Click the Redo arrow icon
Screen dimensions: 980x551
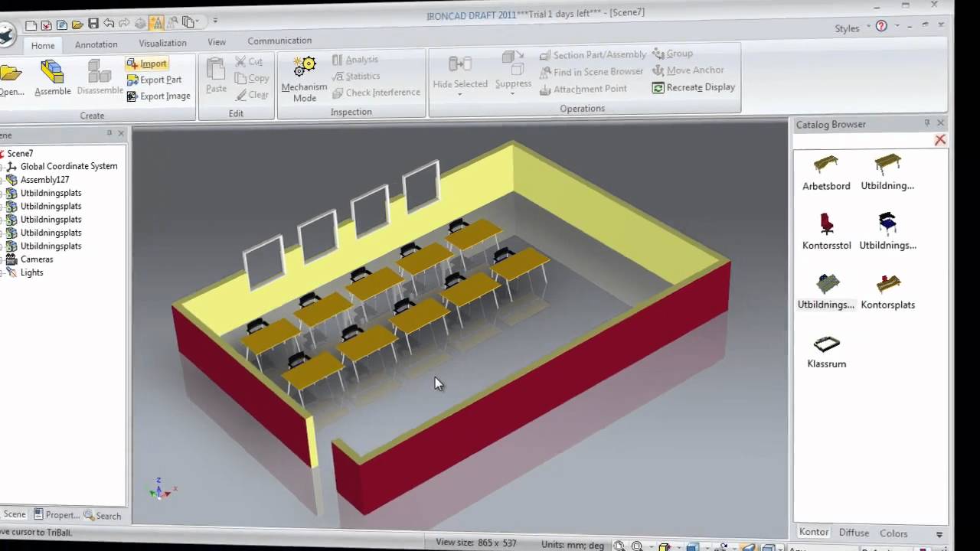(124, 24)
